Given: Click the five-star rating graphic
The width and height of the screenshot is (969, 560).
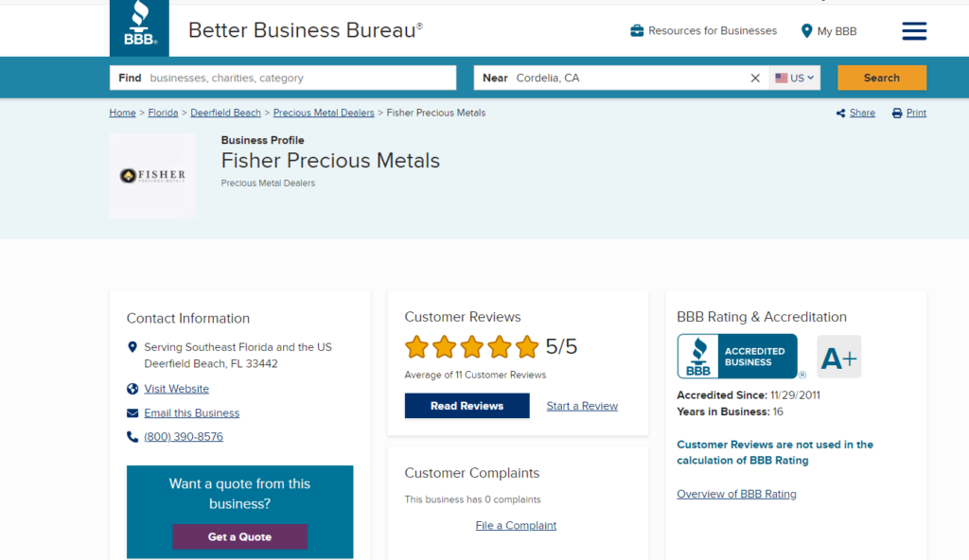Looking at the screenshot, I should coord(471,347).
